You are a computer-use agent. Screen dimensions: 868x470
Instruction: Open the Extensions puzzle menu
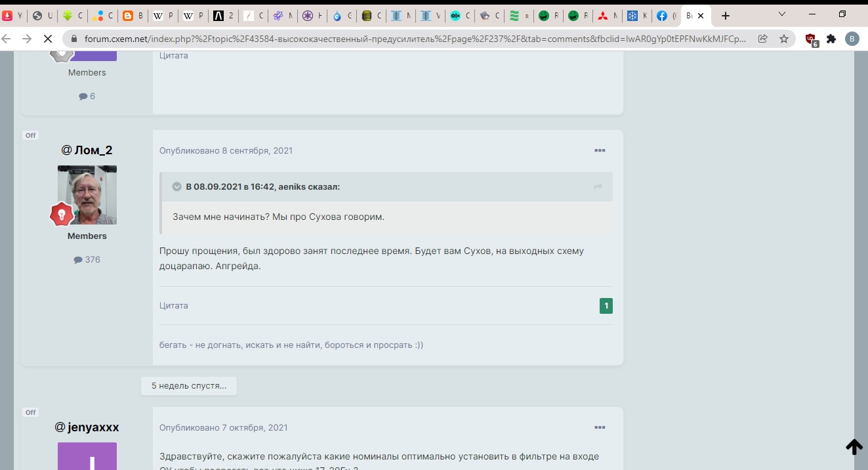pos(831,39)
